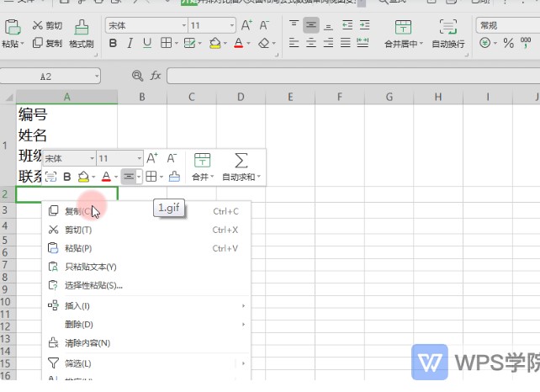Open the number format dropdown (常规)
Screen dimensions: 540x392
[x=508, y=25]
